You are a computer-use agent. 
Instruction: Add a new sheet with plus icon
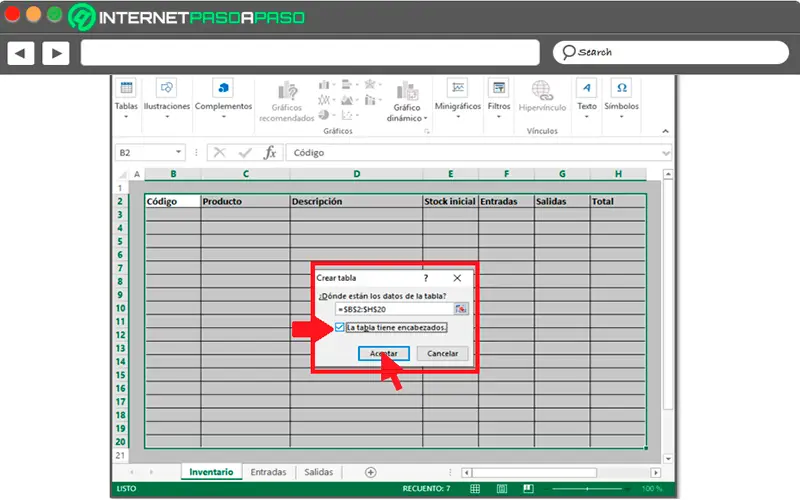371,472
